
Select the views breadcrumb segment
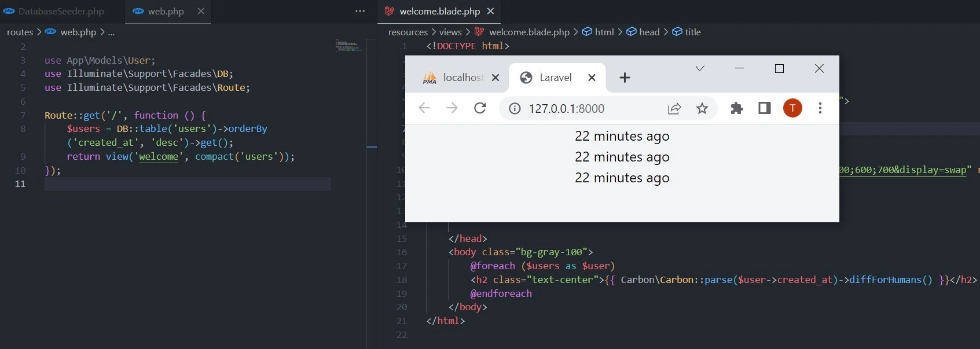click(450, 32)
